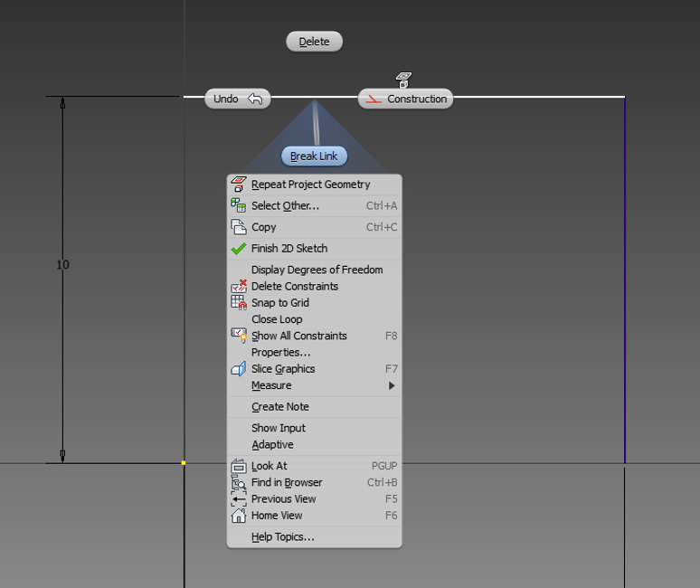Click the green Finish 2D Sketch checkmark
This screenshot has width=700, height=588.
[239, 249]
